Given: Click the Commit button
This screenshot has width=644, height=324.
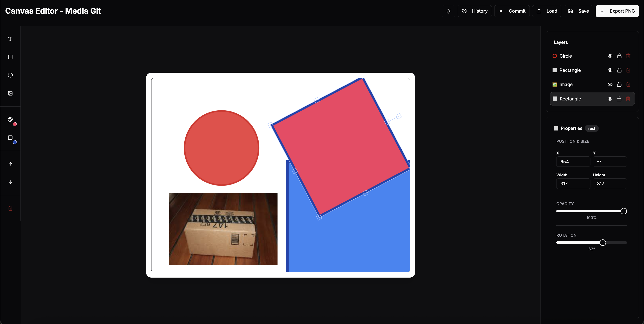Looking at the screenshot, I should point(512,11).
